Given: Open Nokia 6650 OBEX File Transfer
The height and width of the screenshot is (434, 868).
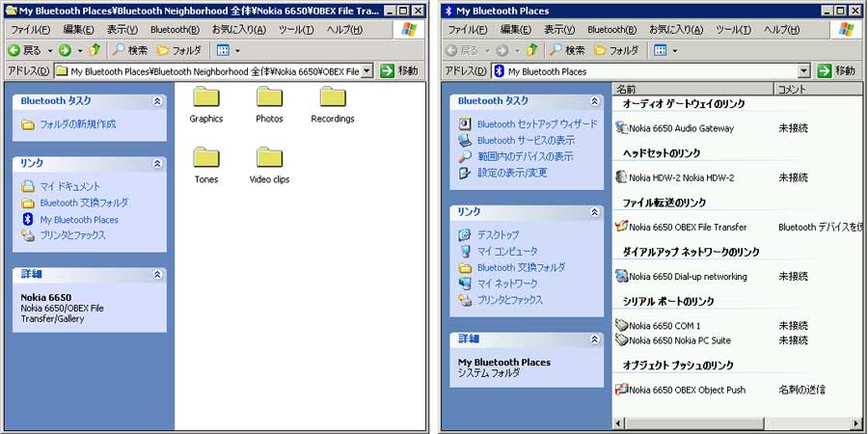Looking at the screenshot, I should pyautogui.click(x=687, y=228).
